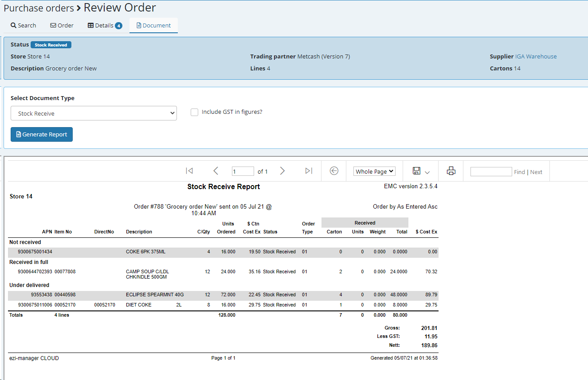The height and width of the screenshot is (380, 588).
Task: Click the current page number field
Action: point(243,171)
